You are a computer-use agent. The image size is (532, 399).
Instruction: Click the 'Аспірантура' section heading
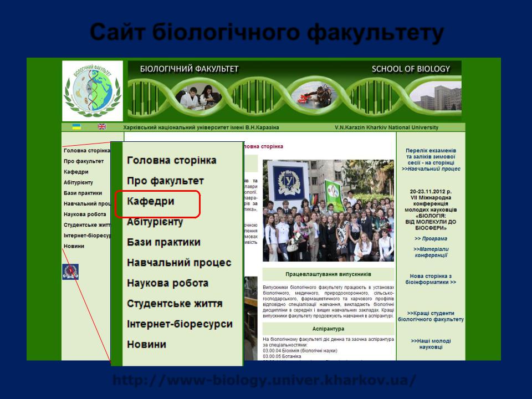[x=329, y=329]
